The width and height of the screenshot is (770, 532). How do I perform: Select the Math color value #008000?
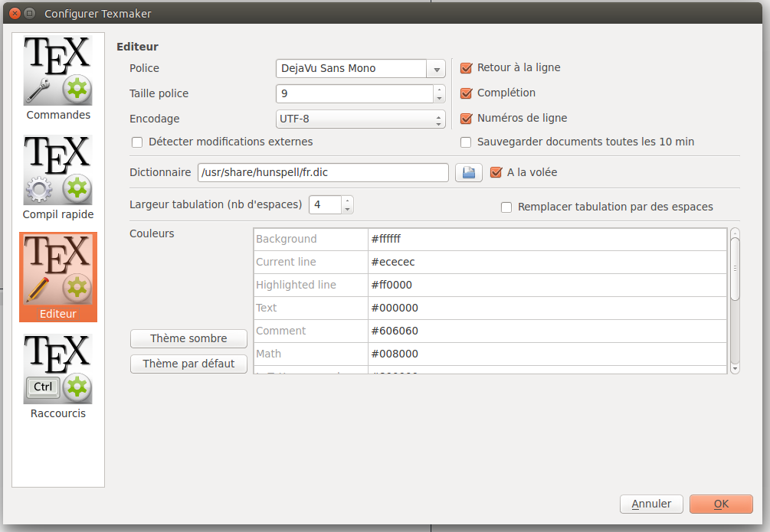[547, 354]
